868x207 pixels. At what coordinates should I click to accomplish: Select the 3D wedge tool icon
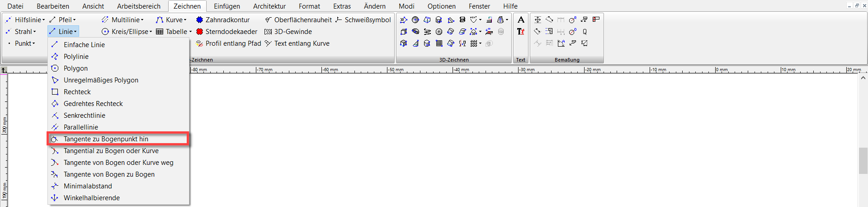(x=451, y=19)
